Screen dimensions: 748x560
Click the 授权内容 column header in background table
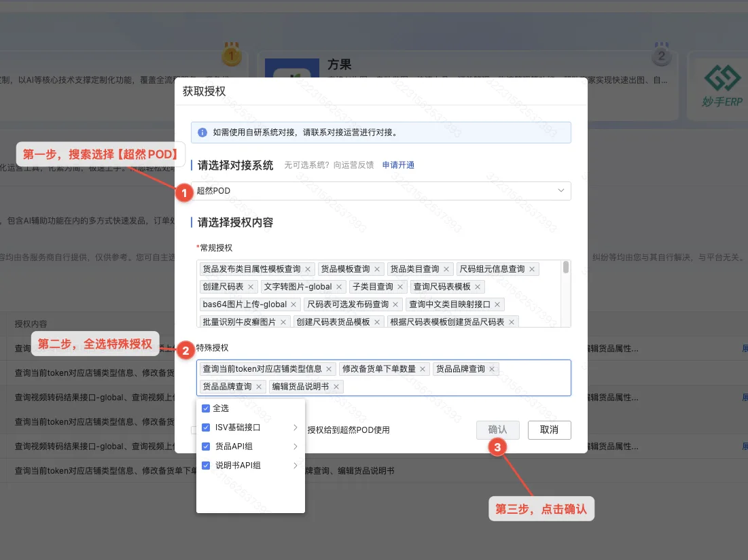[31, 324]
